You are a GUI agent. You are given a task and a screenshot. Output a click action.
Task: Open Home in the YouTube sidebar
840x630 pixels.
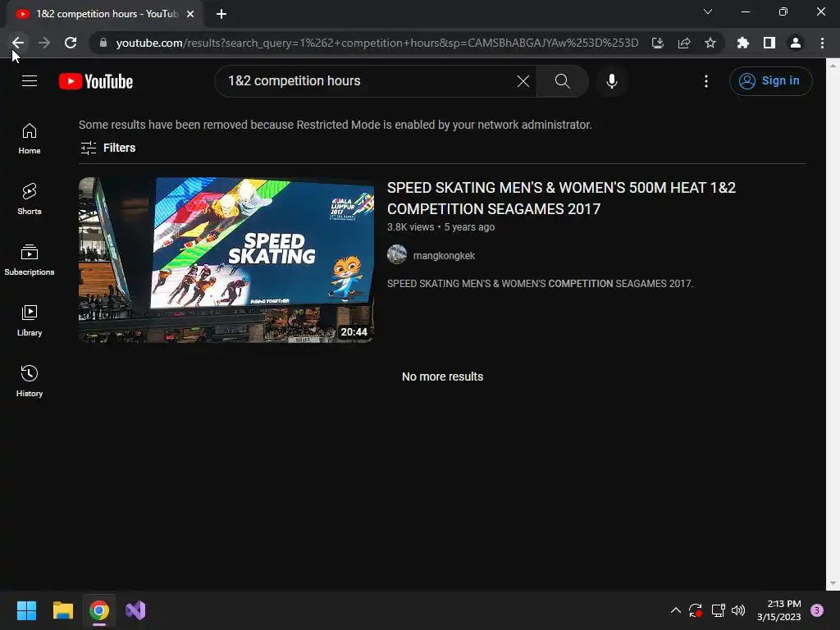pyautogui.click(x=30, y=139)
